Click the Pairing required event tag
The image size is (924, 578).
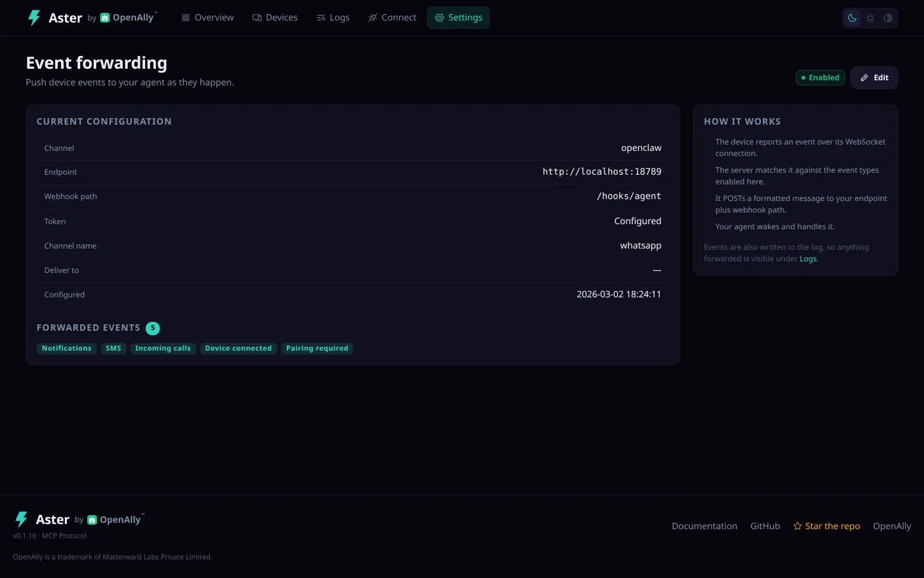tap(317, 349)
